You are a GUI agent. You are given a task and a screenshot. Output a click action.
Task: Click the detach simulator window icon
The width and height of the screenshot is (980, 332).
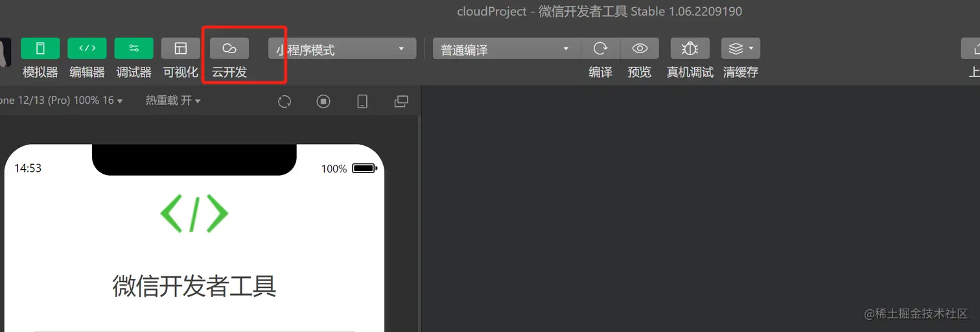pyautogui.click(x=402, y=101)
